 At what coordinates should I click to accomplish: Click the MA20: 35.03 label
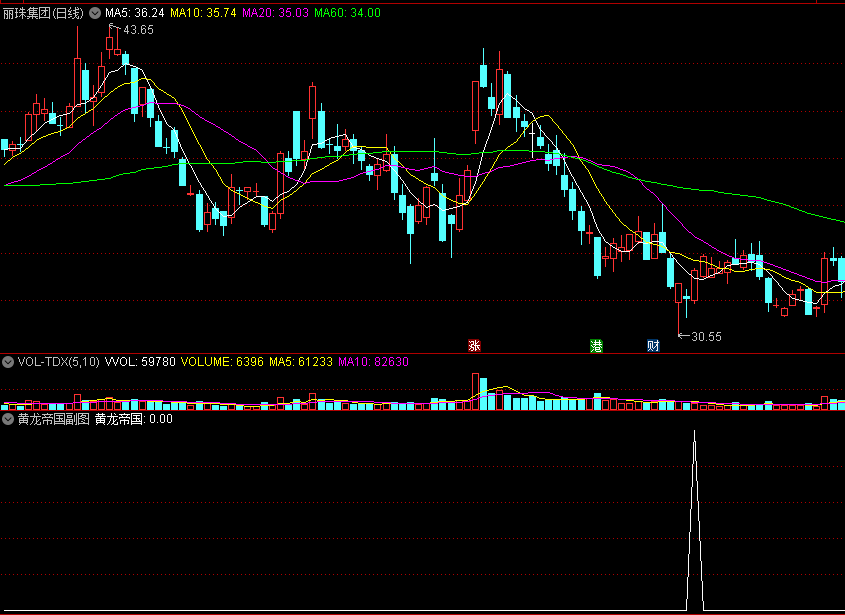coord(275,13)
